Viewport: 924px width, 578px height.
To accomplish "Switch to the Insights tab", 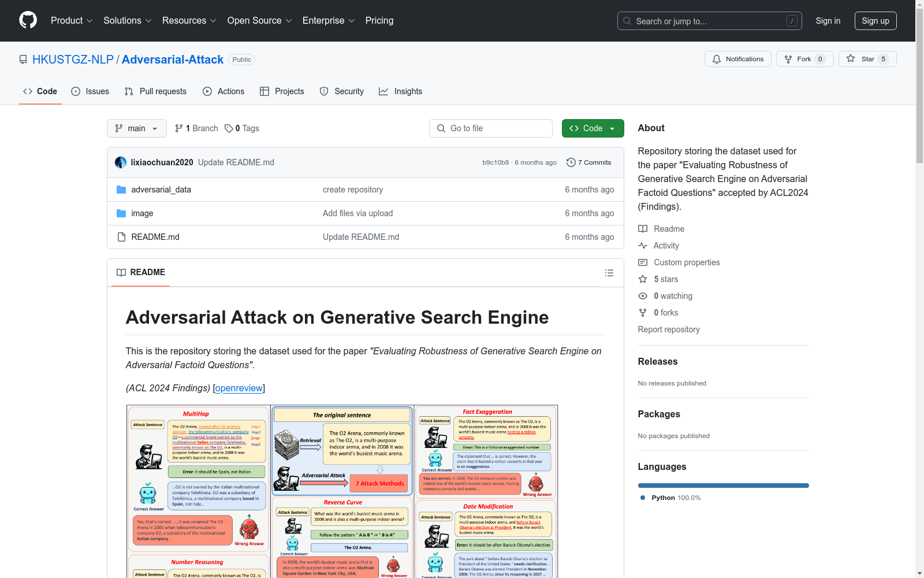I will point(401,91).
